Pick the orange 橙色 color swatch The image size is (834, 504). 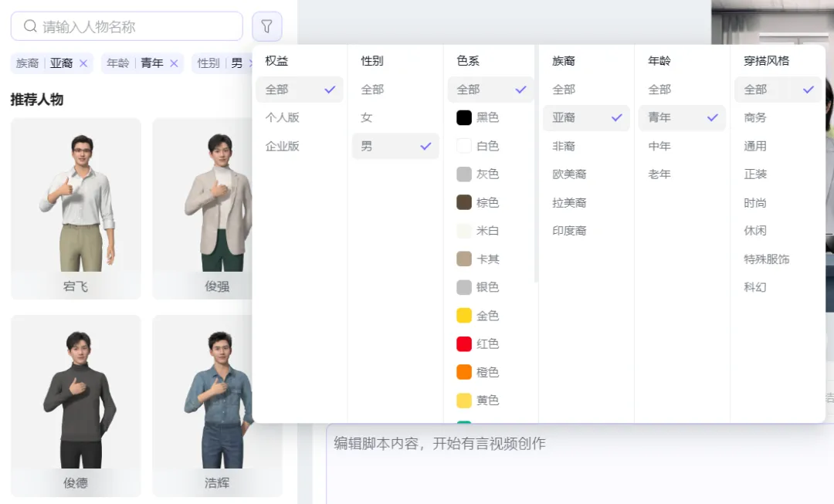coord(464,372)
